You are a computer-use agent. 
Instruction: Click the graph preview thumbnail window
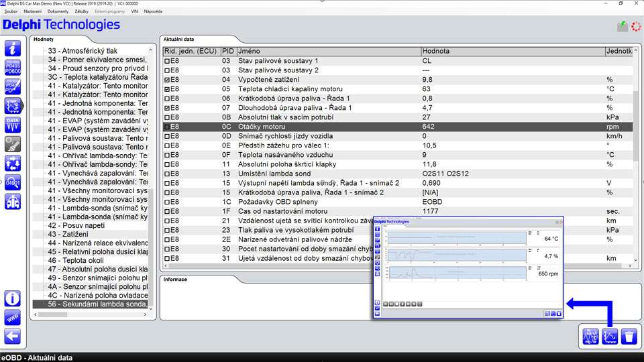click(468, 267)
